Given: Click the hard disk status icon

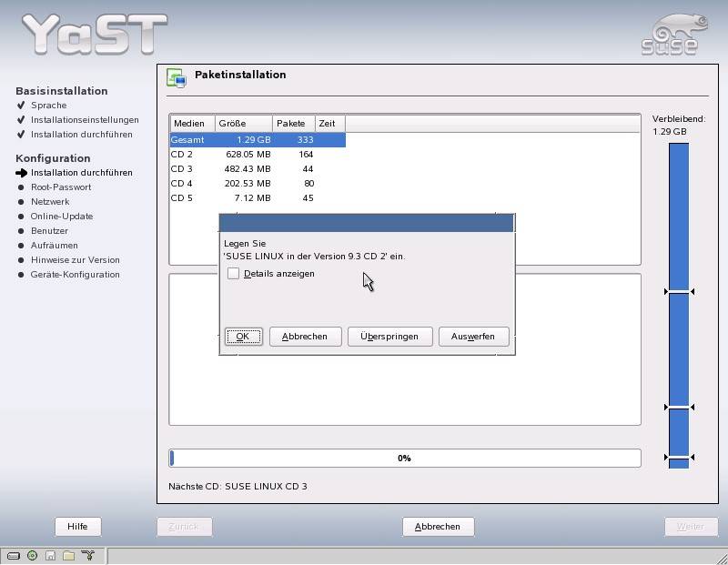Looking at the screenshot, I should (x=14, y=555).
